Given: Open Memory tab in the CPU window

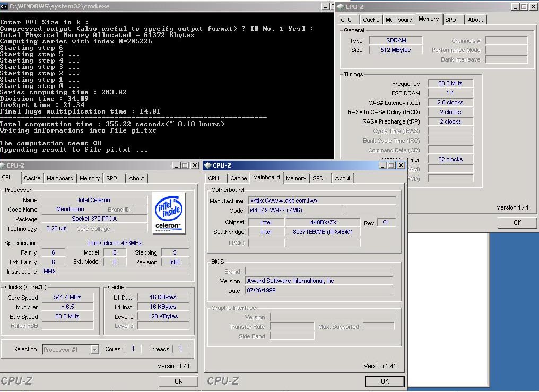Looking at the screenshot, I should click(89, 178).
